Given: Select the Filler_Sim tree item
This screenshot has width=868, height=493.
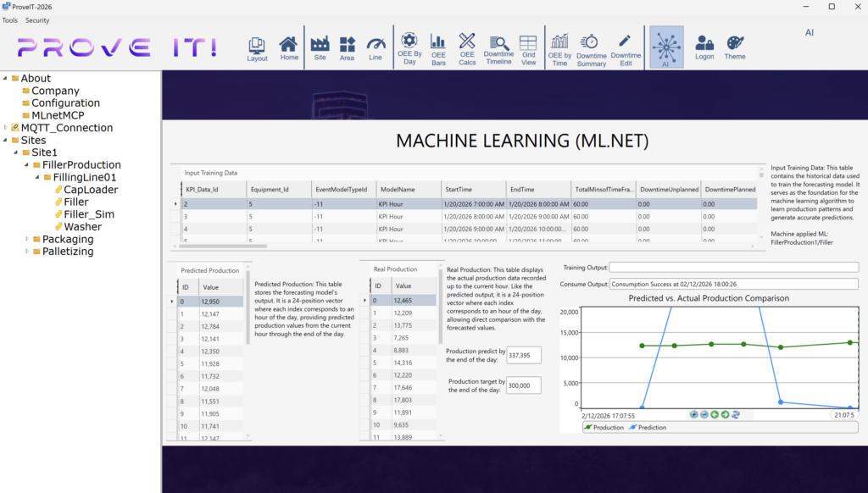Looking at the screenshot, I should [x=89, y=214].
